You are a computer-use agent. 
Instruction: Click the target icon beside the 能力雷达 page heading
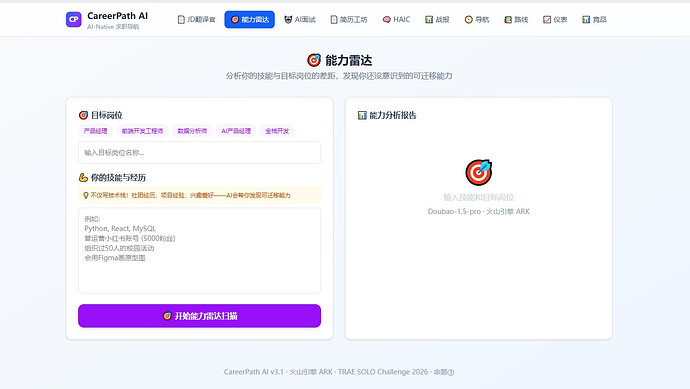[x=314, y=60]
